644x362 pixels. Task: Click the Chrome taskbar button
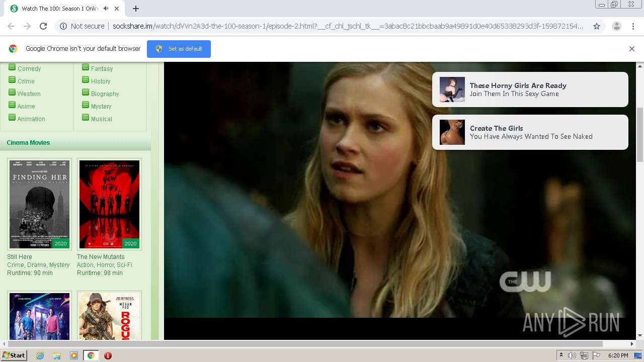coord(91,355)
